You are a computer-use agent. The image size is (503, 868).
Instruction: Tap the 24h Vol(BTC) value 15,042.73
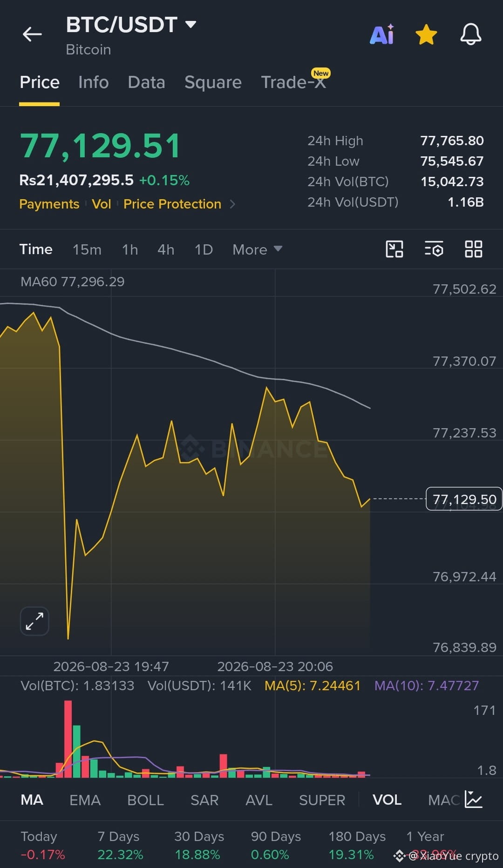pyautogui.click(x=452, y=182)
